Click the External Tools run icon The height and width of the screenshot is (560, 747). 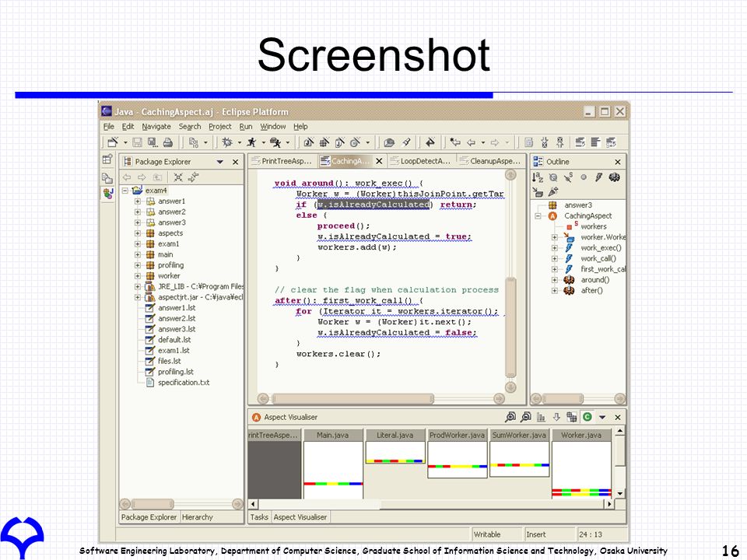click(275, 142)
